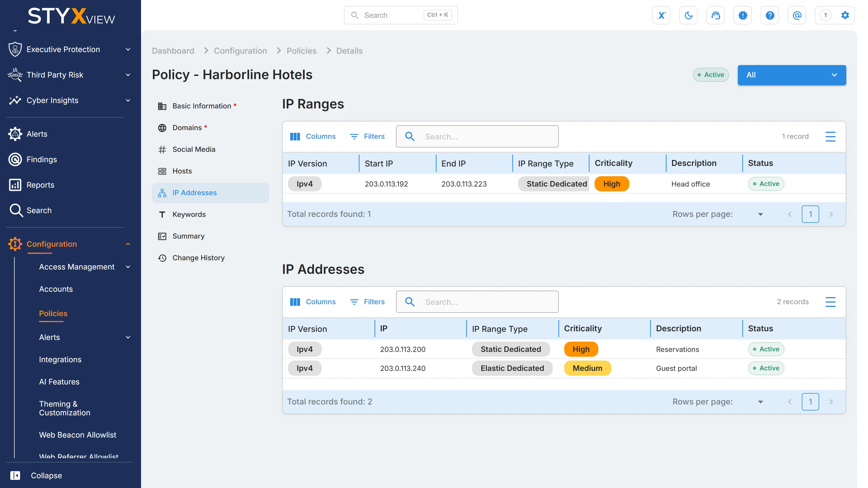The image size is (868, 488).
Task: Open the help question mark icon
Action: (770, 15)
